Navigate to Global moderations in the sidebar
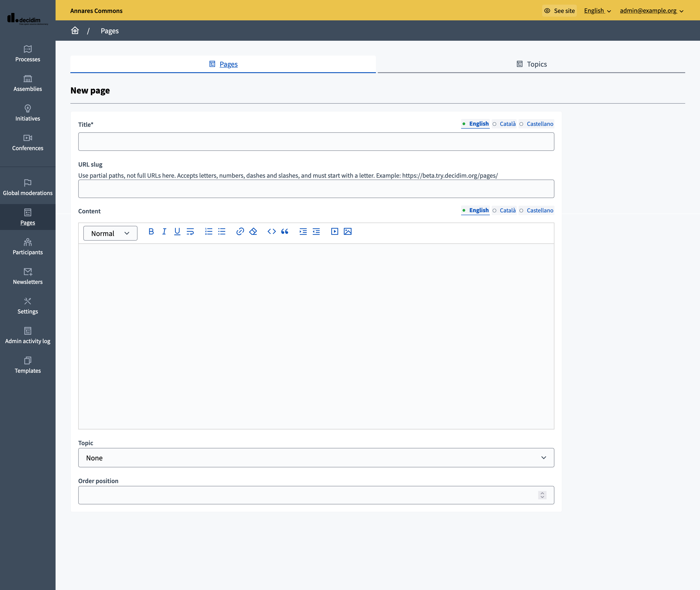The height and width of the screenshot is (590, 700). 28,187
